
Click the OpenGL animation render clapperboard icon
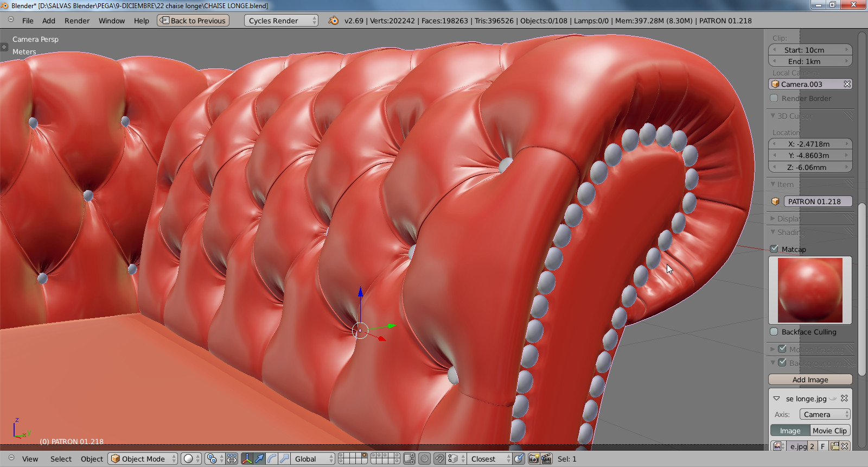(x=546, y=459)
